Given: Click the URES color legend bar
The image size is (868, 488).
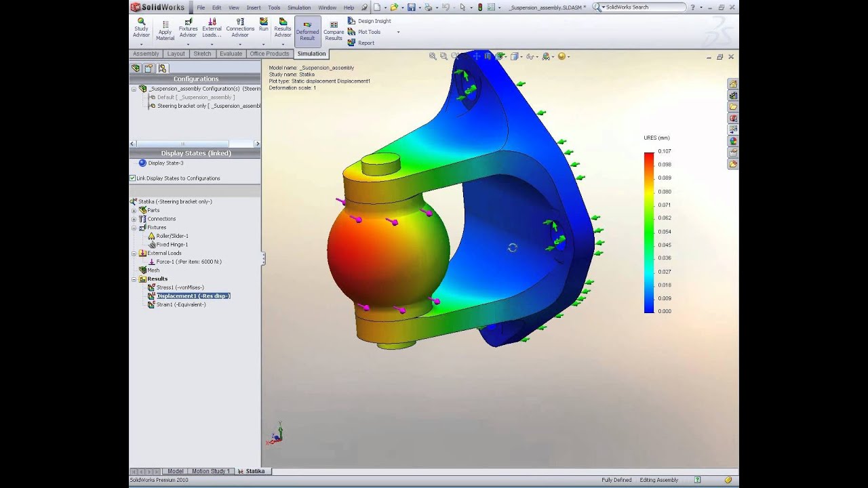Looking at the screenshot, I should coord(649,232).
